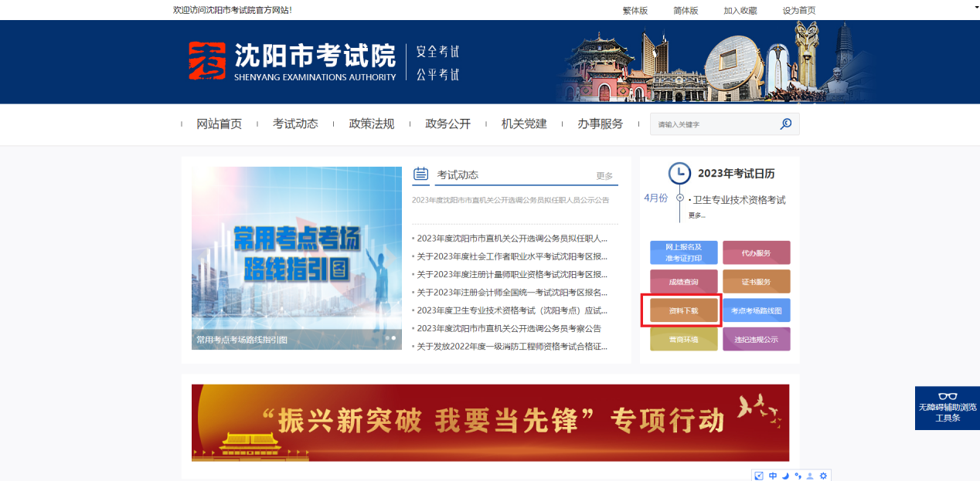This screenshot has height=481, width=980.
Task: Click the exam calendar clock icon
Action: pos(679,174)
